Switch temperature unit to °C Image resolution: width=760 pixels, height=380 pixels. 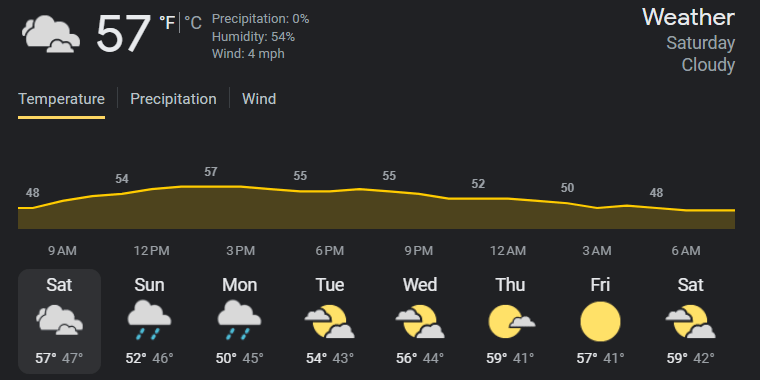click(x=192, y=23)
